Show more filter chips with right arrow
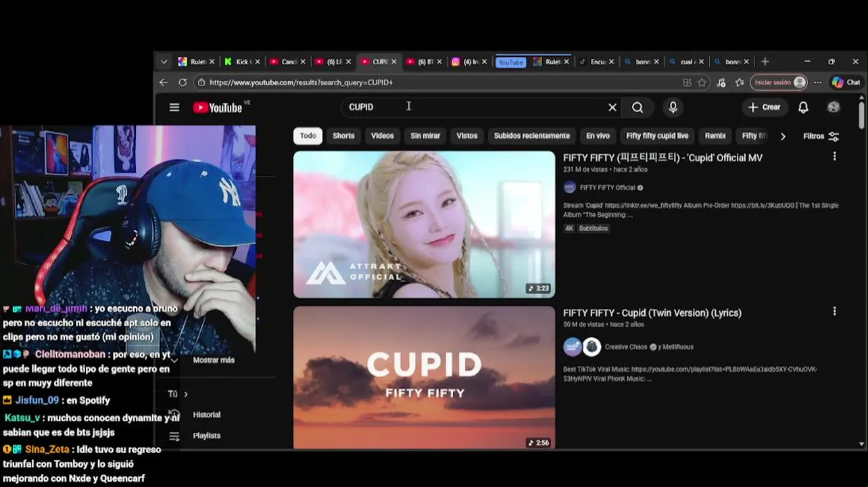The image size is (868, 487). (x=783, y=136)
